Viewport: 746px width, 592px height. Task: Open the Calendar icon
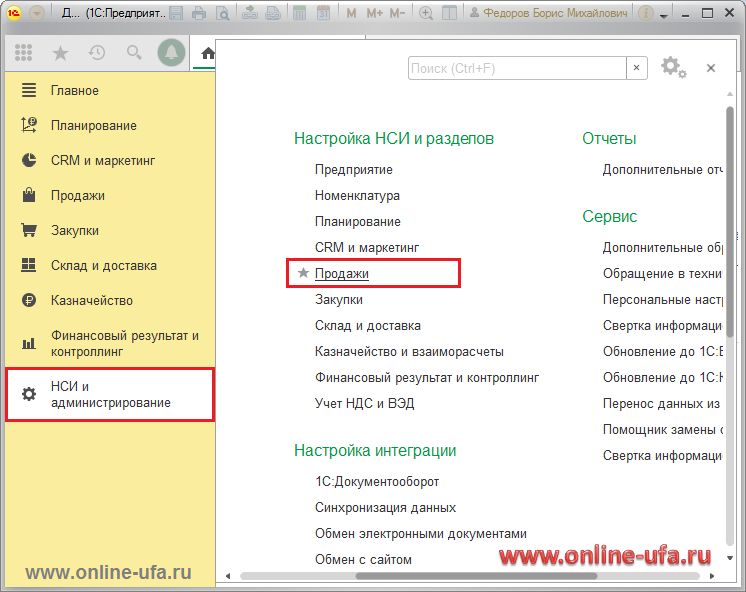pyautogui.click(x=324, y=13)
